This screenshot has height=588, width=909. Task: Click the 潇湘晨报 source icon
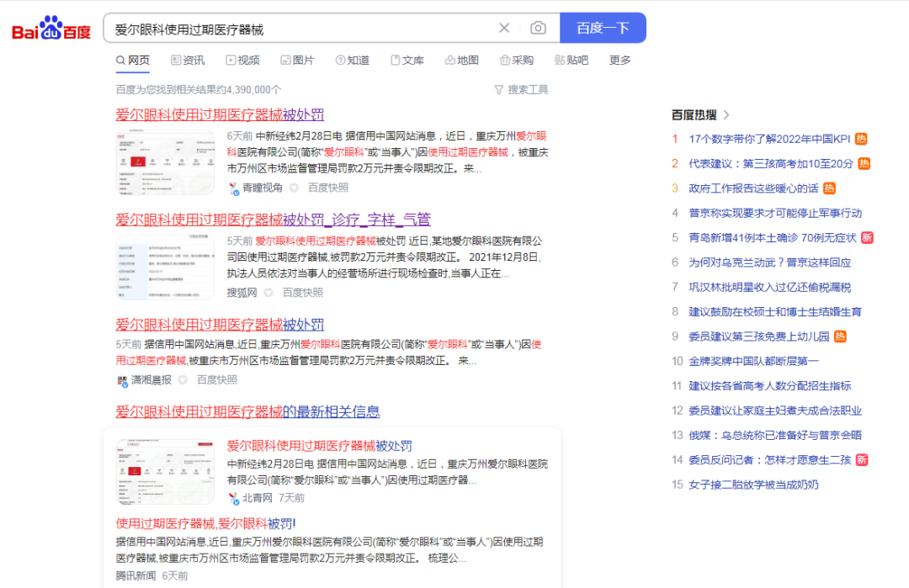[122, 380]
